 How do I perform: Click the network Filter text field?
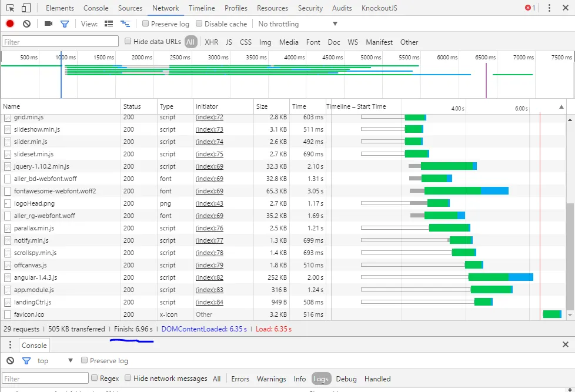pyautogui.click(x=60, y=42)
